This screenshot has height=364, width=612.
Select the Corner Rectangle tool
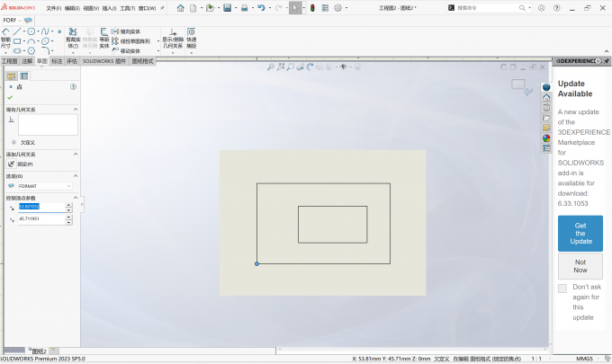(17, 41)
